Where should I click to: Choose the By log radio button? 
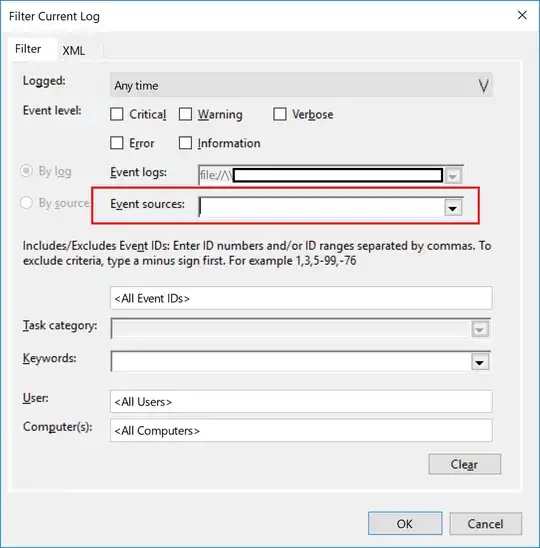pyautogui.click(x=26, y=171)
